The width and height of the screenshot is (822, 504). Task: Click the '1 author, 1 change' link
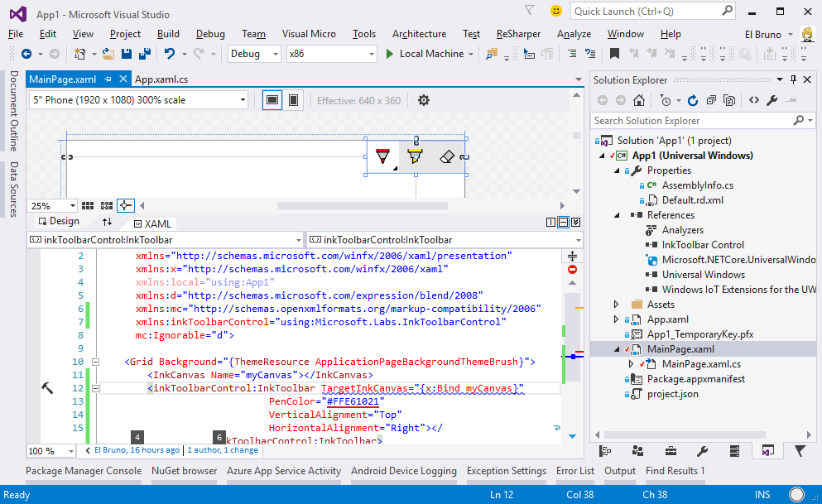pyautogui.click(x=223, y=450)
